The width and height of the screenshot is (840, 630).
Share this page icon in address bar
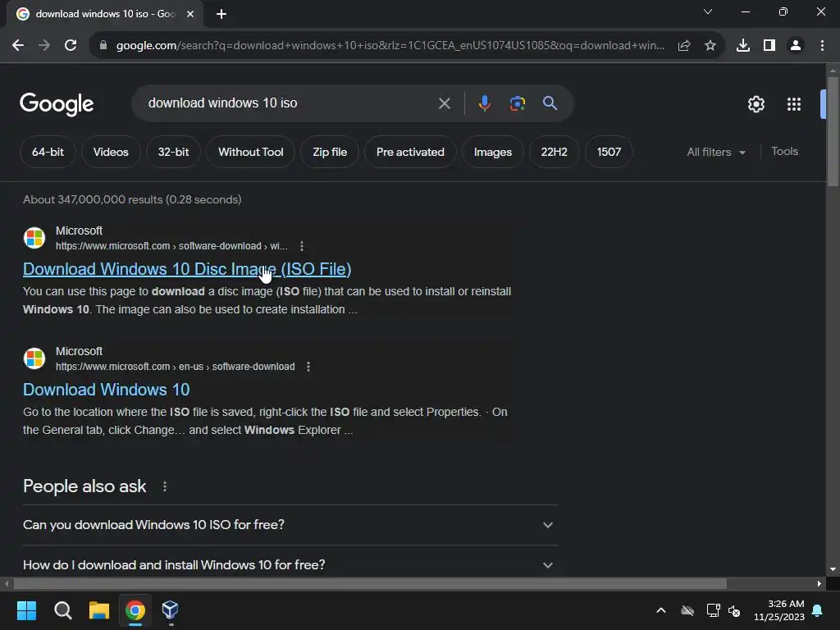(x=684, y=46)
